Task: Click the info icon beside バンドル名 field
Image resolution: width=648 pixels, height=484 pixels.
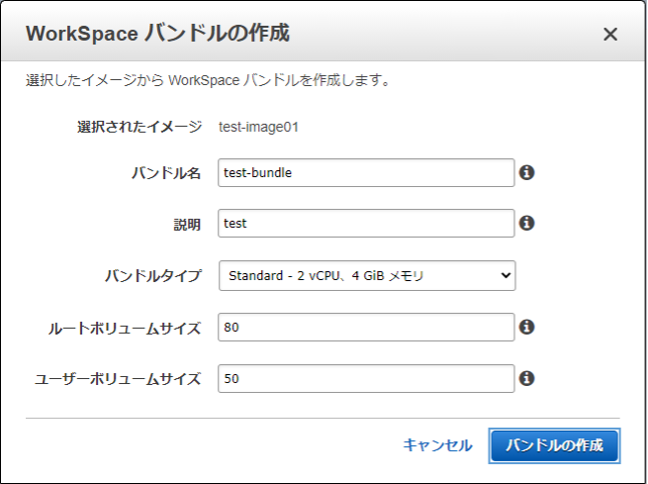Action: [526, 172]
